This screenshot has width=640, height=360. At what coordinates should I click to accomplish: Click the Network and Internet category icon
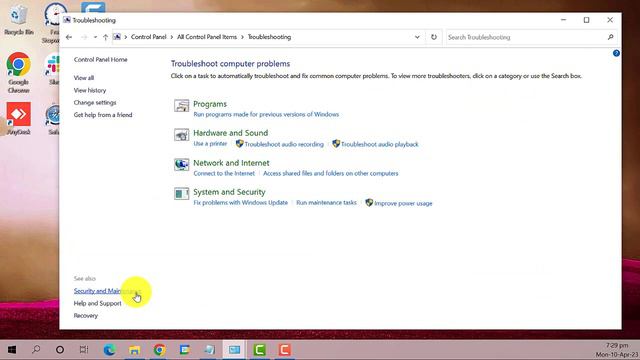coord(182,164)
